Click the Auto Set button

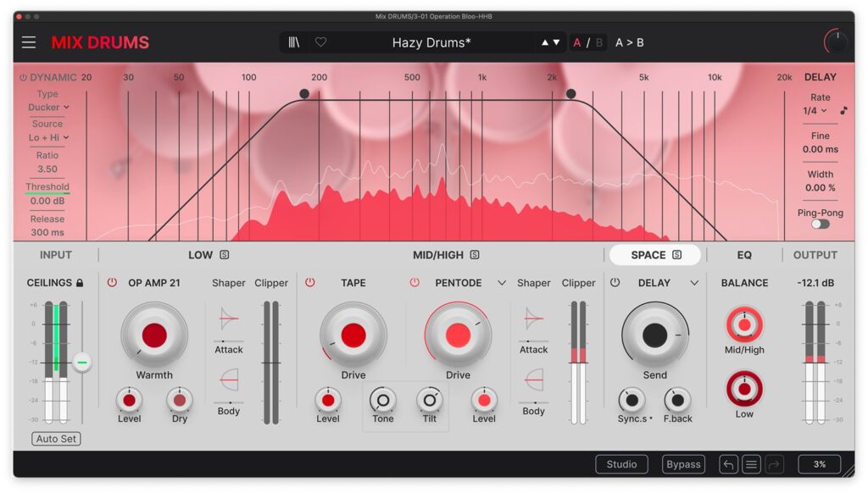(x=56, y=439)
